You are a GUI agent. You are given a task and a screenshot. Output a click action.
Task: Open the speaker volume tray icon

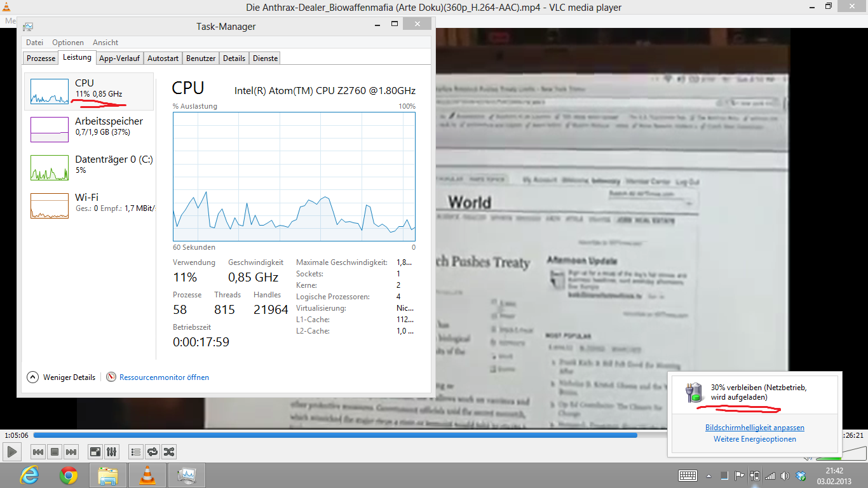(785, 475)
